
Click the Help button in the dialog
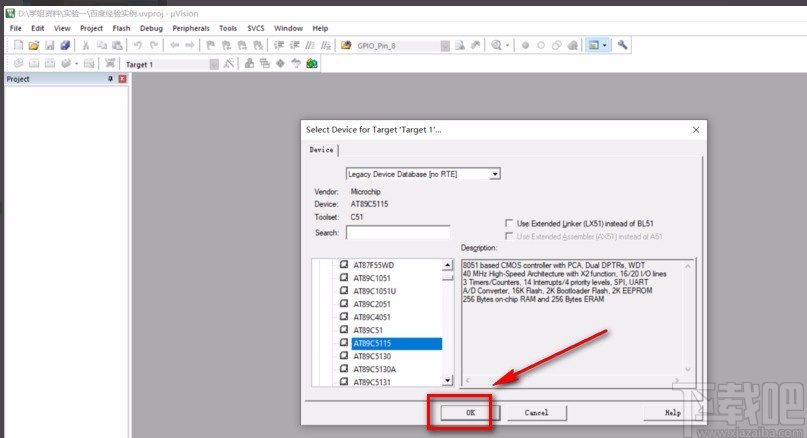click(x=672, y=413)
